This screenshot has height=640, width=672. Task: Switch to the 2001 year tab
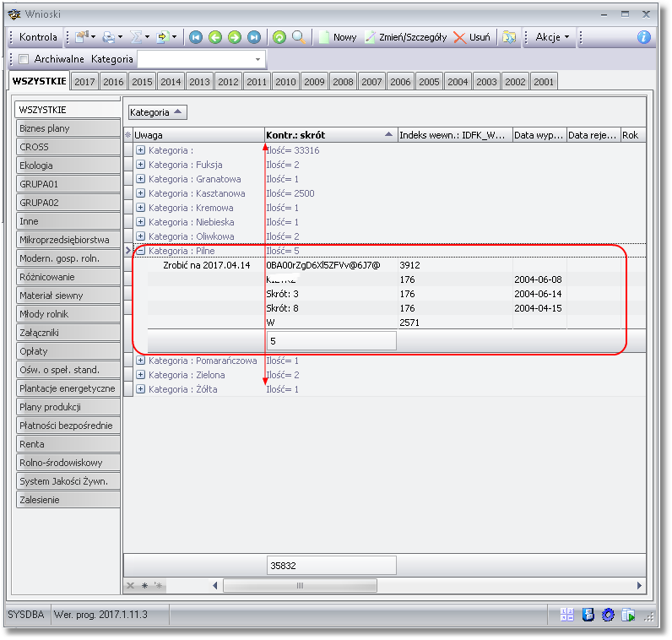(544, 81)
